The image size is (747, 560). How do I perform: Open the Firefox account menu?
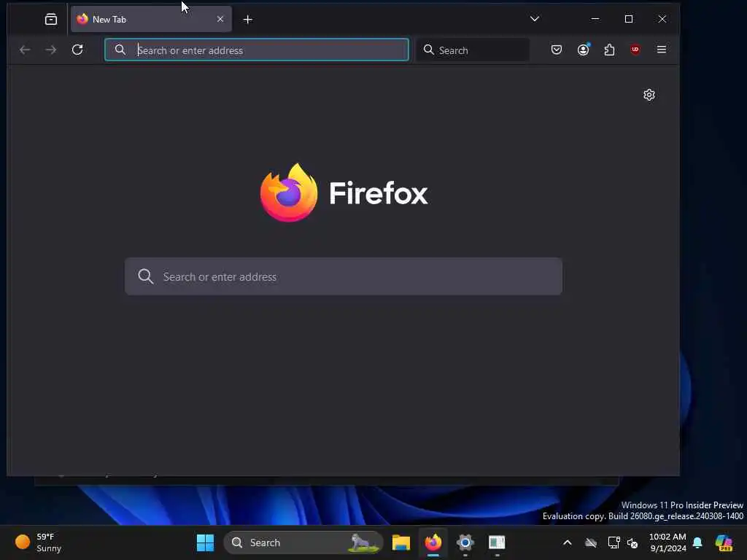click(583, 50)
